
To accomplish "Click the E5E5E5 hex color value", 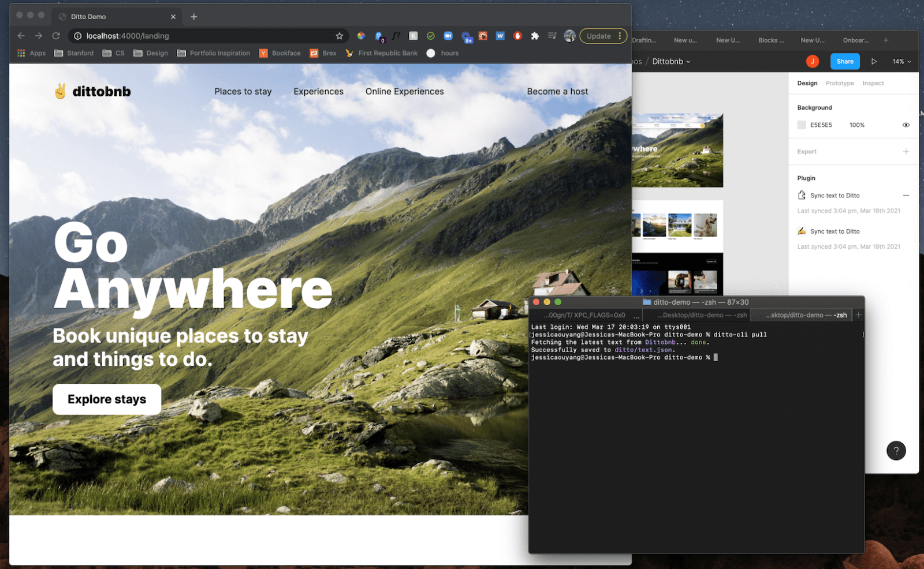I will coord(821,125).
